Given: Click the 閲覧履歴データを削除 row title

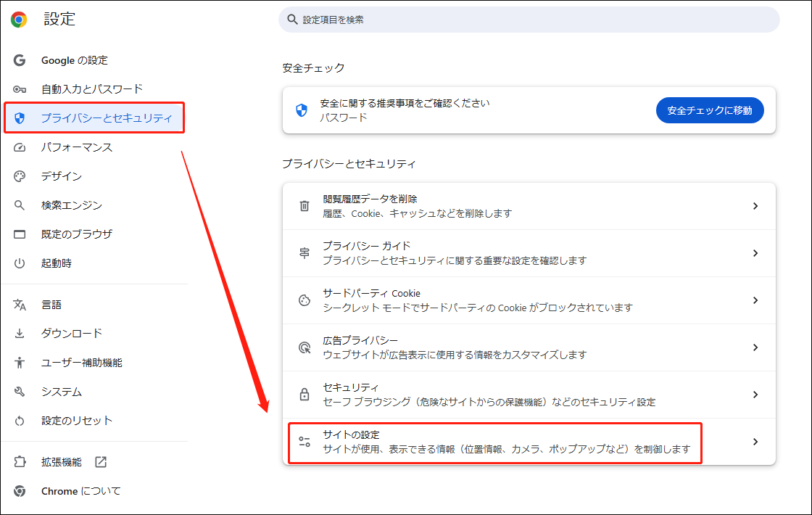Looking at the screenshot, I should (370, 199).
